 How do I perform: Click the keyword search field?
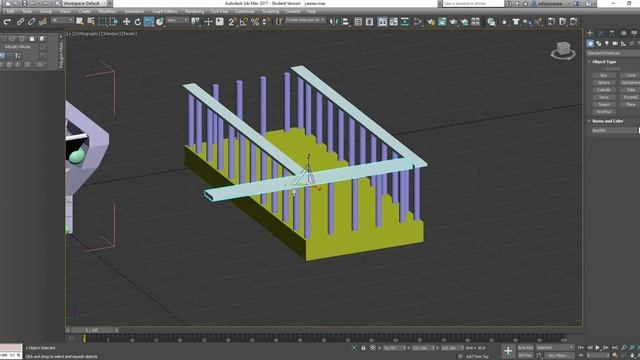473,3
